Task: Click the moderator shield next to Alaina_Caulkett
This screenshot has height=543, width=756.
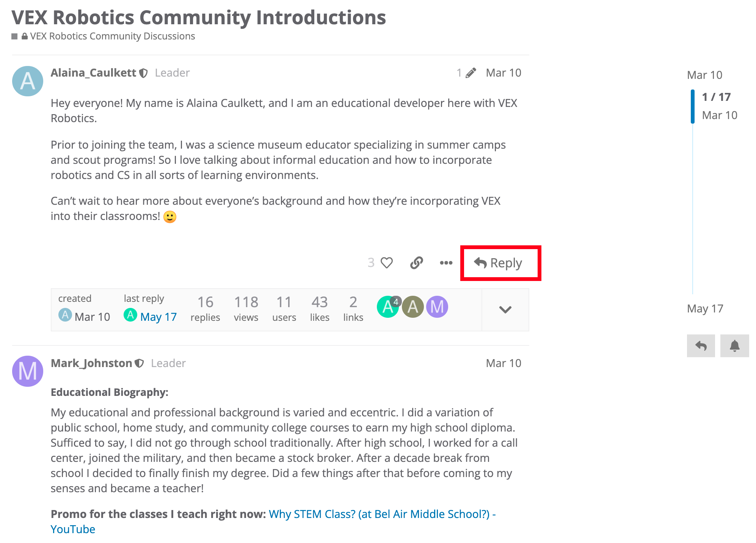Action: pyautogui.click(x=143, y=72)
